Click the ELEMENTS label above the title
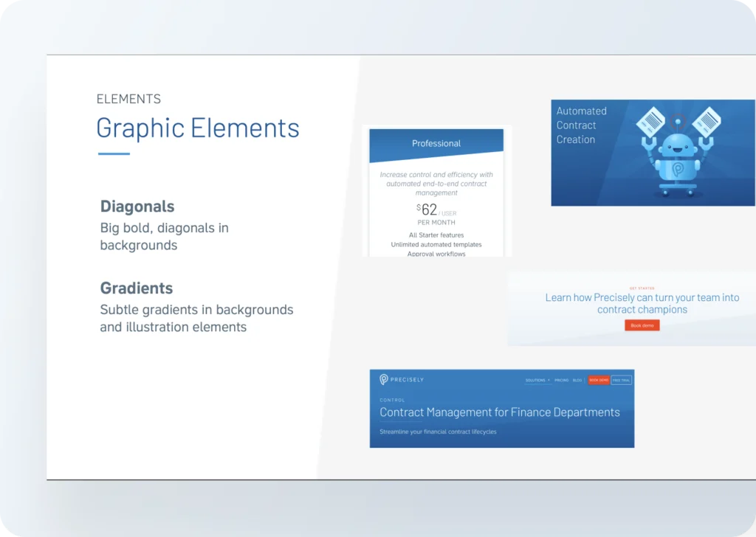Viewport: 756px width, 537px height. pyautogui.click(x=128, y=99)
